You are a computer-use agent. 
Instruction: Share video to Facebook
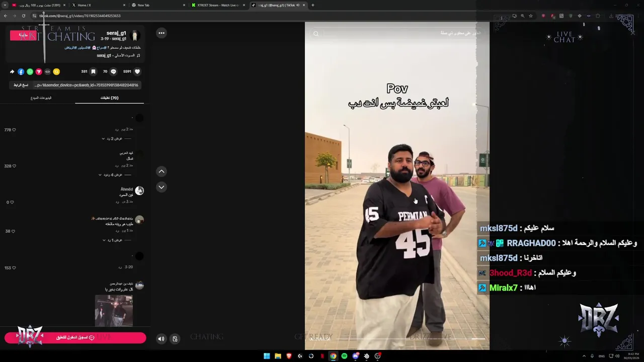pos(21,72)
